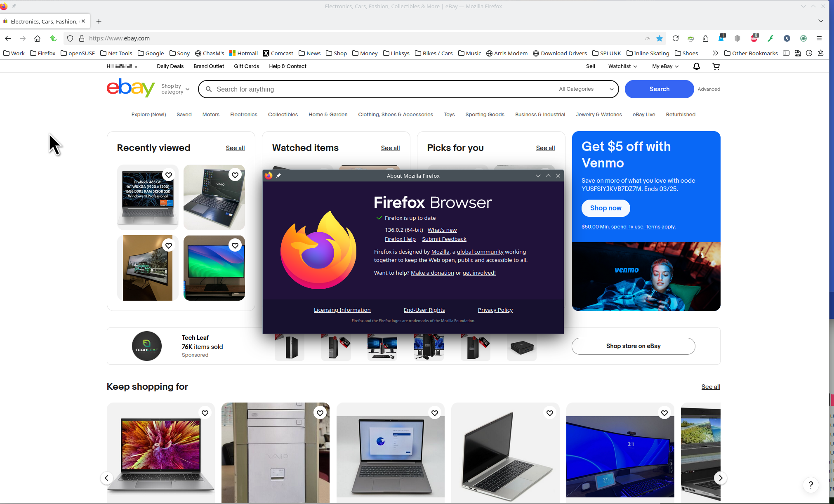Show more bookmarks overflow chevron
This screenshot has width=834, height=504.
[715, 53]
